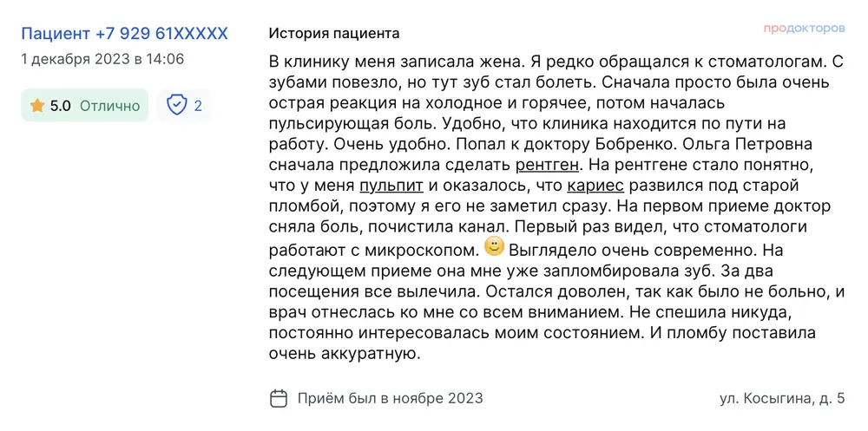Click the review's last line 'очень аккуратную'
868x431 pixels.
[345, 354]
